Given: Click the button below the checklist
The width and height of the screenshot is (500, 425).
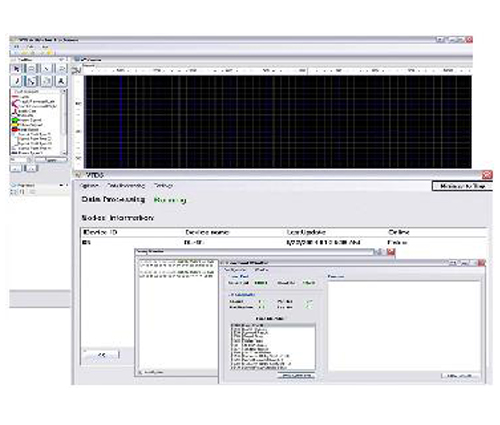Looking at the screenshot, I should coord(296,376).
